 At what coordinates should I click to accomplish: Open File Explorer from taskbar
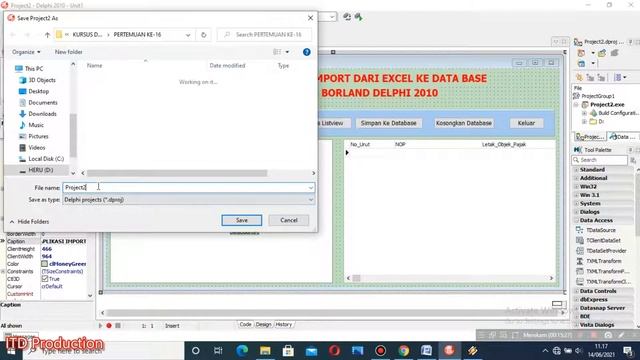pos(265,351)
